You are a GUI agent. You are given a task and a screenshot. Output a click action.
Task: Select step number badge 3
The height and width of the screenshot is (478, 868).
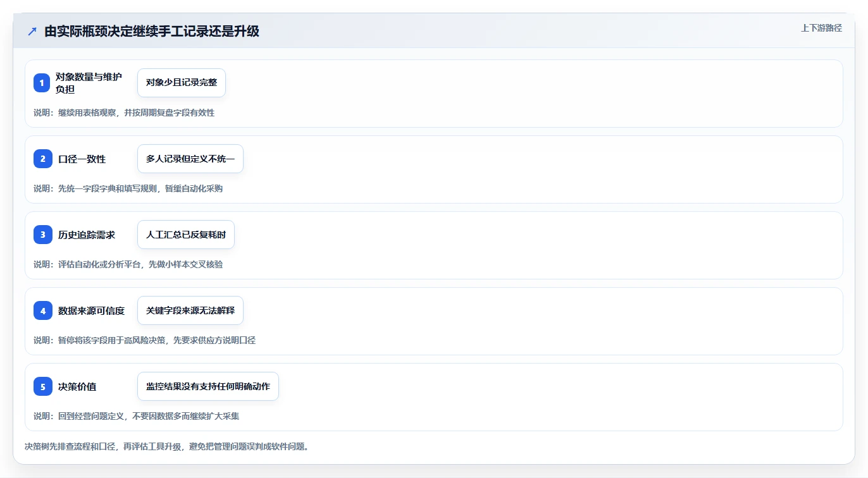(43, 235)
